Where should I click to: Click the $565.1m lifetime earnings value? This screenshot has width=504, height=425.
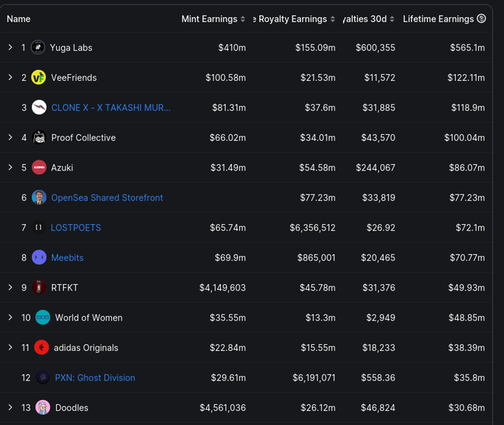point(467,47)
